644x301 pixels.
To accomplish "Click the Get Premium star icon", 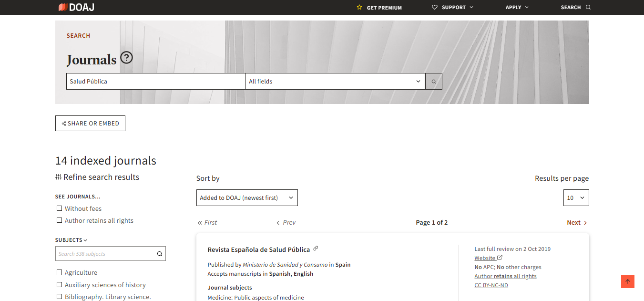I will pyautogui.click(x=359, y=7).
